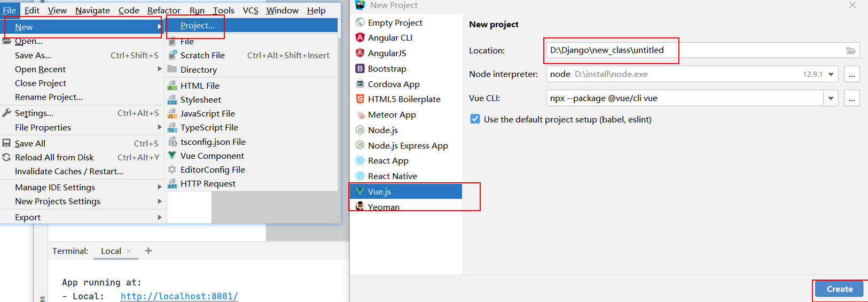This screenshot has width=868, height=302.
Task: Click the Vue CLI ellipsis button
Action: tap(851, 98)
